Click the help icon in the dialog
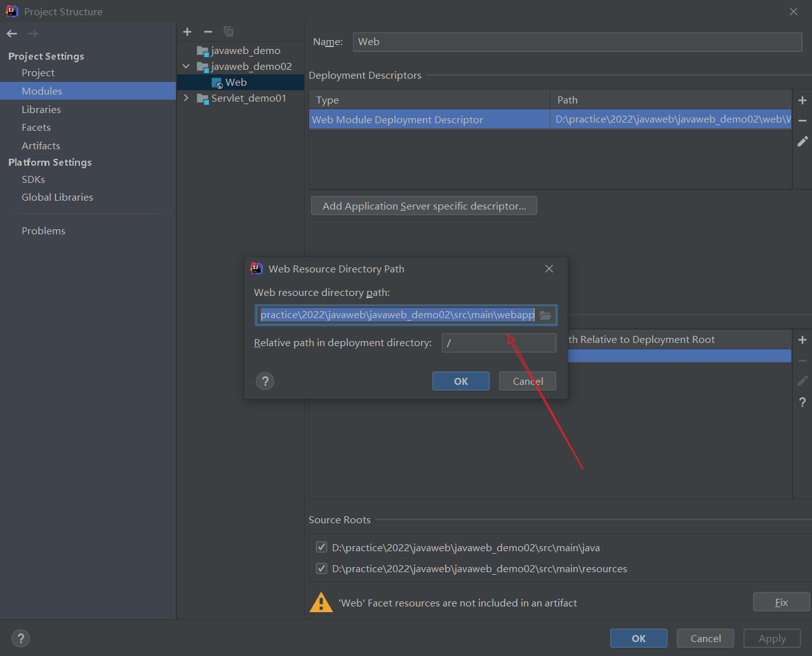 (x=265, y=381)
